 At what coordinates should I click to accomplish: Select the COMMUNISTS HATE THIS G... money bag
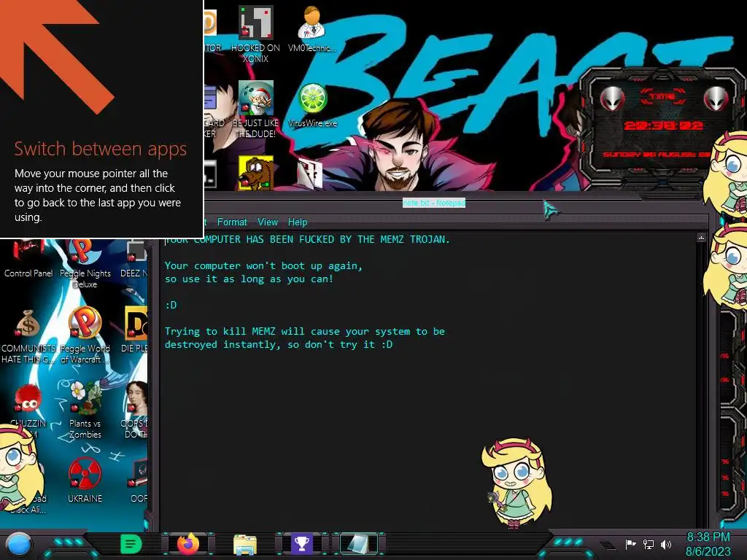[28, 337]
